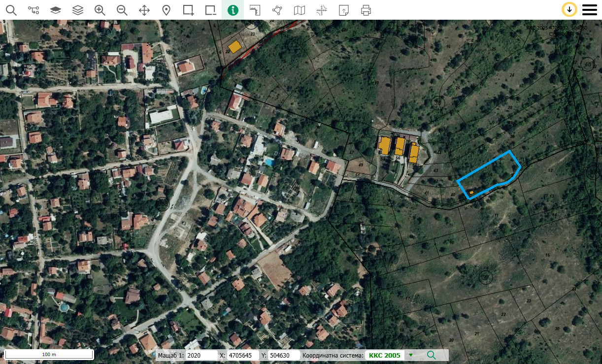The height and width of the screenshot is (364, 602).
Task: Activate the add rectangle selection tool
Action: pos(188,10)
